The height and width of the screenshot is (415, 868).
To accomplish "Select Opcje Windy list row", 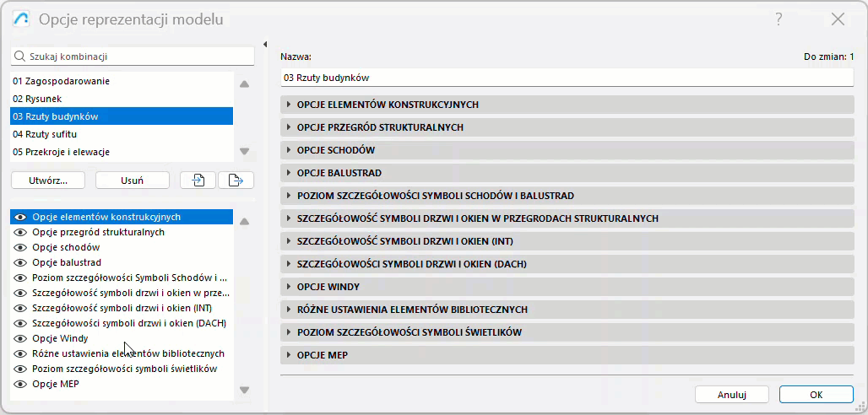I will coord(122,338).
